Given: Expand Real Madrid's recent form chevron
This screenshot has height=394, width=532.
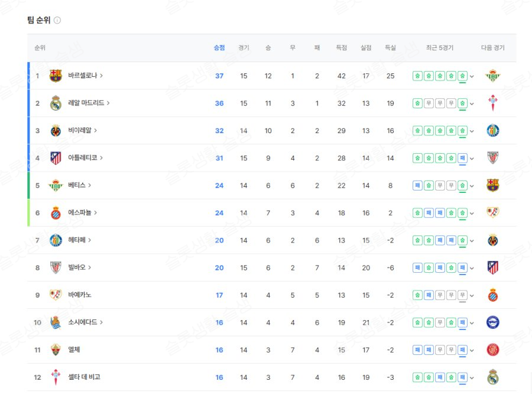Looking at the screenshot, I should click(472, 104).
